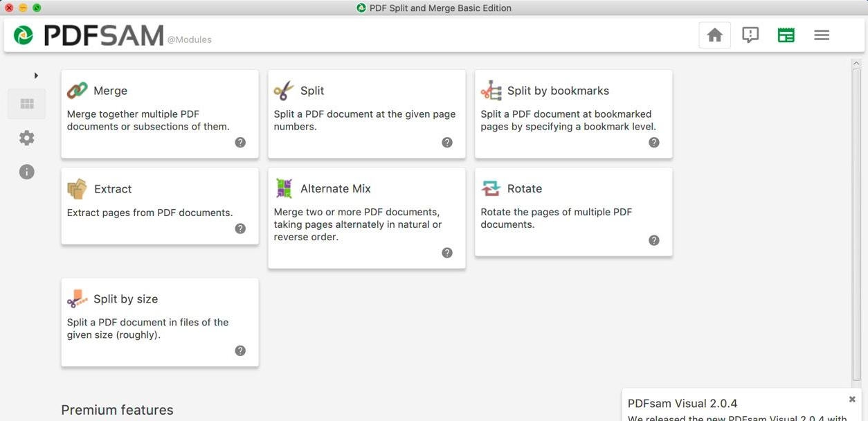
Task: Open the Merge module
Action: (111, 91)
